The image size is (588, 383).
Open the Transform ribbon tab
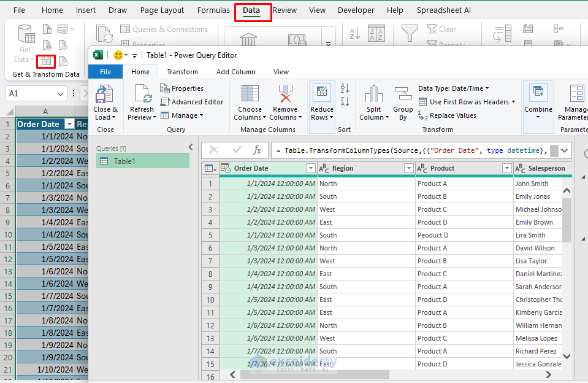click(x=182, y=72)
